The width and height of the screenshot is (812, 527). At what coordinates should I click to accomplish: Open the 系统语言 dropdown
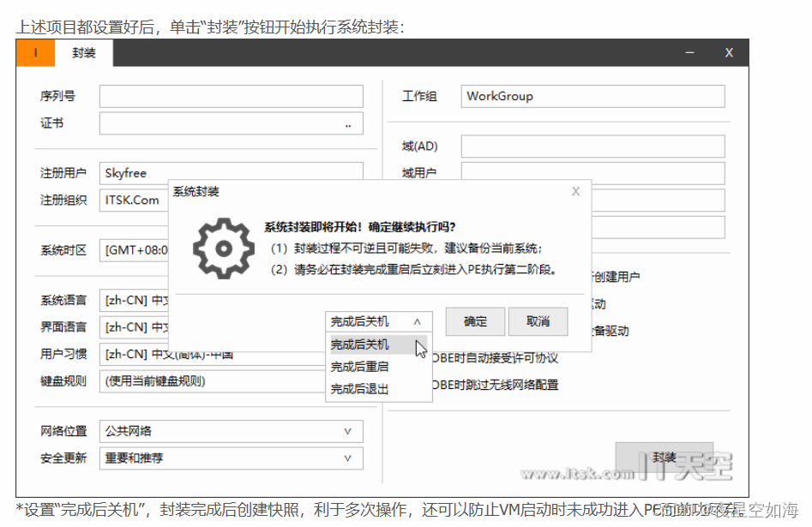(x=135, y=300)
